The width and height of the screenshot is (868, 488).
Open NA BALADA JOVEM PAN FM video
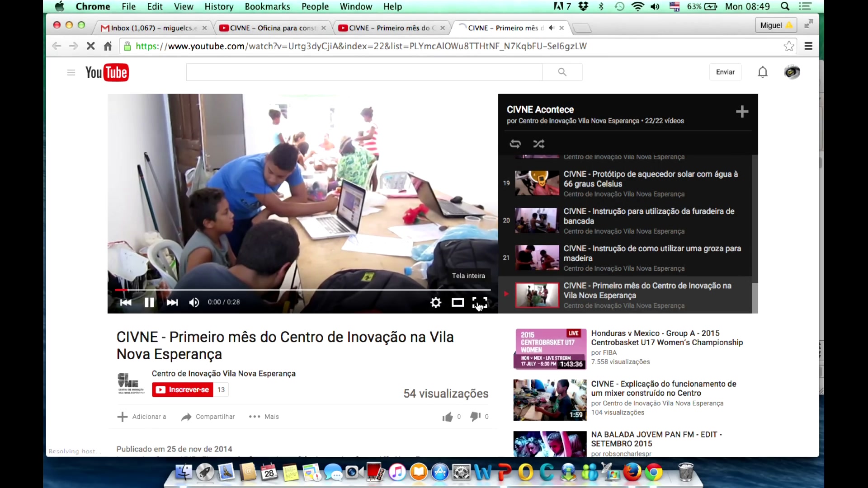(656, 439)
